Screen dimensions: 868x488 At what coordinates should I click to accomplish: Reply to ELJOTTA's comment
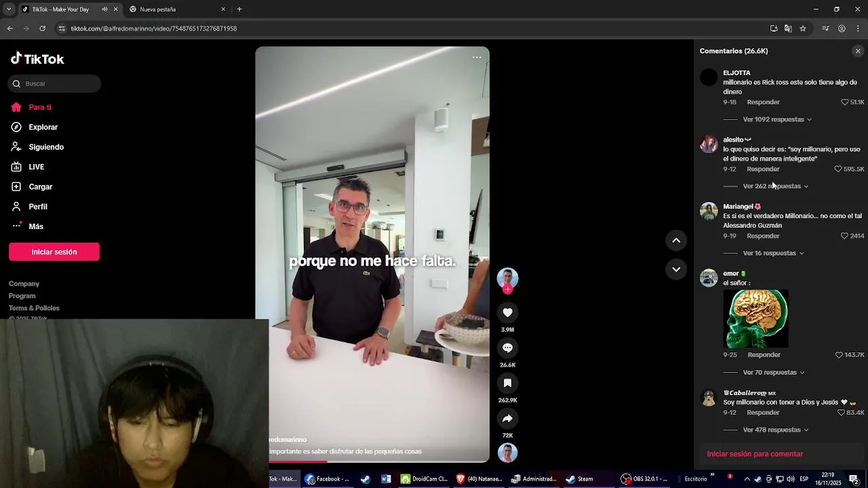pyautogui.click(x=763, y=102)
